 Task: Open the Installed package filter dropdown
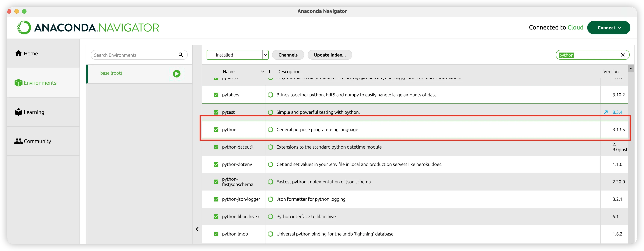pyautogui.click(x=237, y=55)
